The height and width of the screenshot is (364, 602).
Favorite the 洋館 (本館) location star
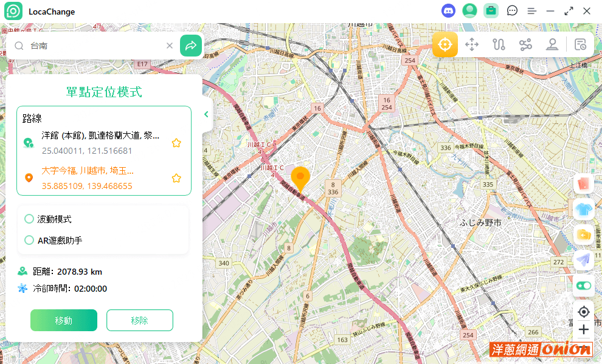[x=176, y=143]
